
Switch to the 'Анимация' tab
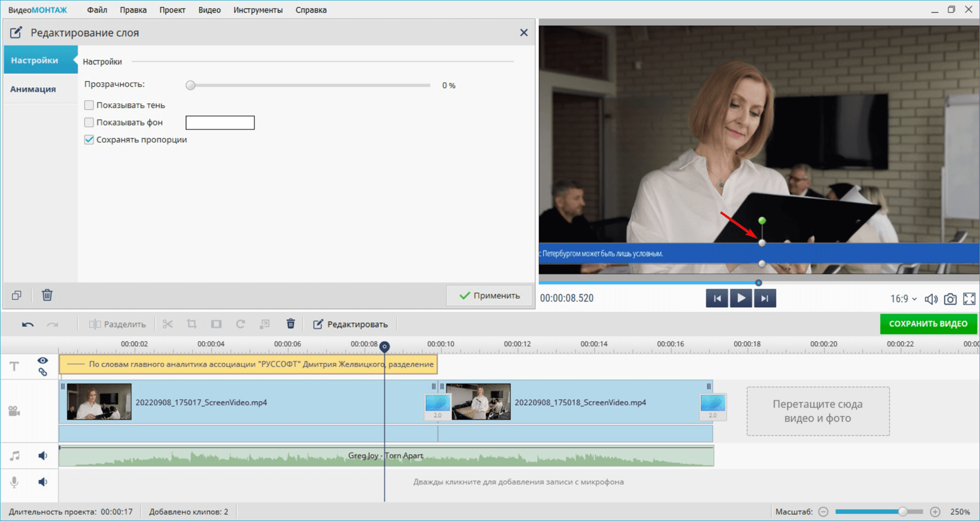click(33, 89)
